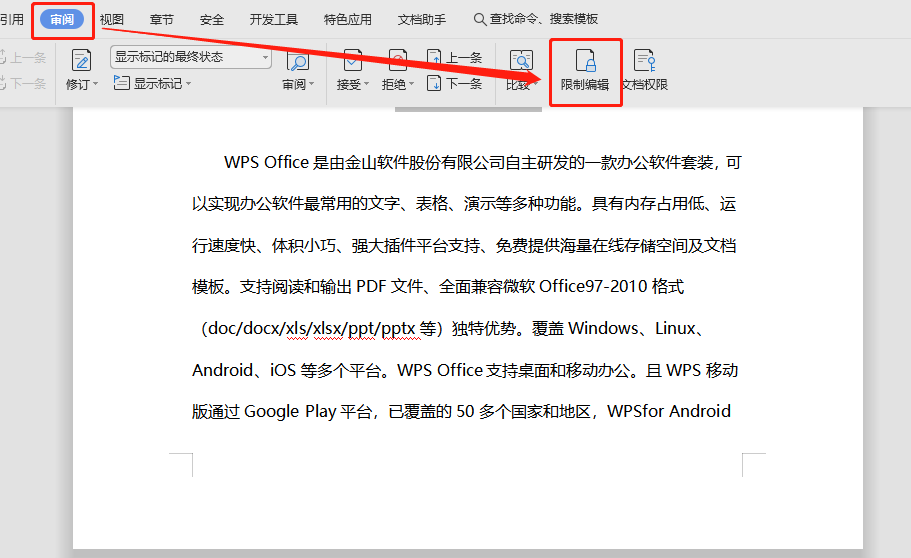Click the words "Windows、Linux、" in the document
The width and height of the screenshot is (911, 558).
click(636, 328)
